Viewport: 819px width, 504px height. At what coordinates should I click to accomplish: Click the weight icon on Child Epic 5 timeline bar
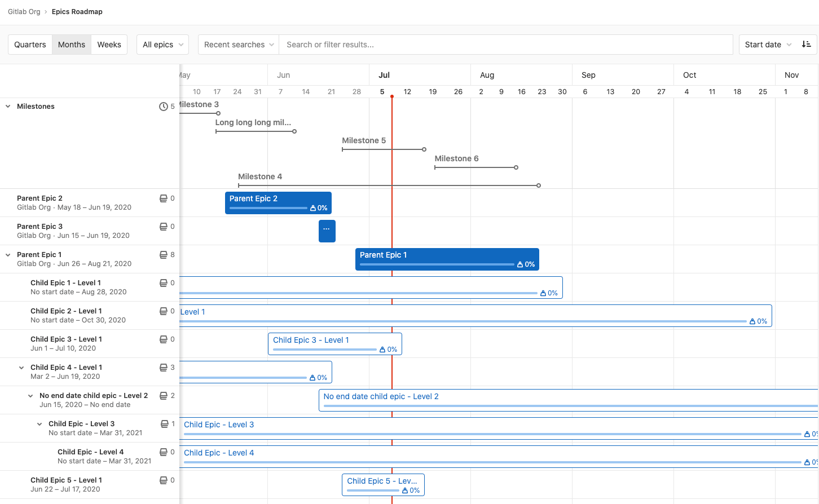pos(406,490)
